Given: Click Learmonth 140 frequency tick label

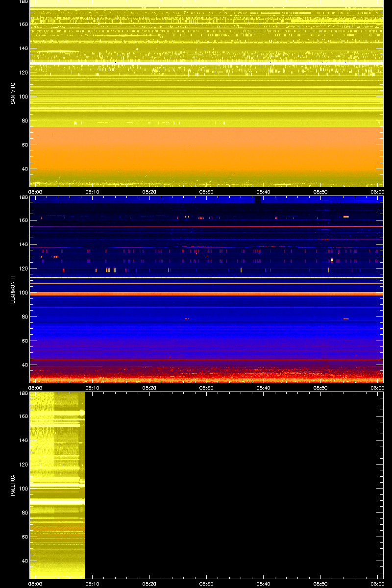Looking at the screenshot, I should pyautogui.click(x=23, y=245).
